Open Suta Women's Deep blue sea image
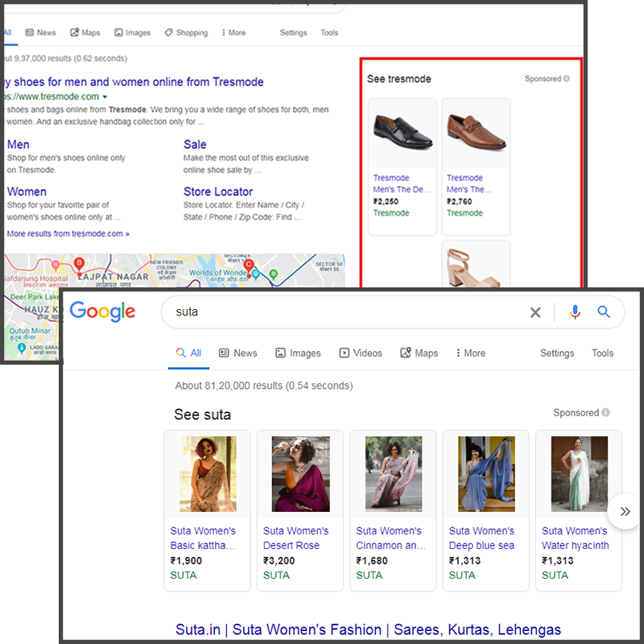 (x=486, y=474)
